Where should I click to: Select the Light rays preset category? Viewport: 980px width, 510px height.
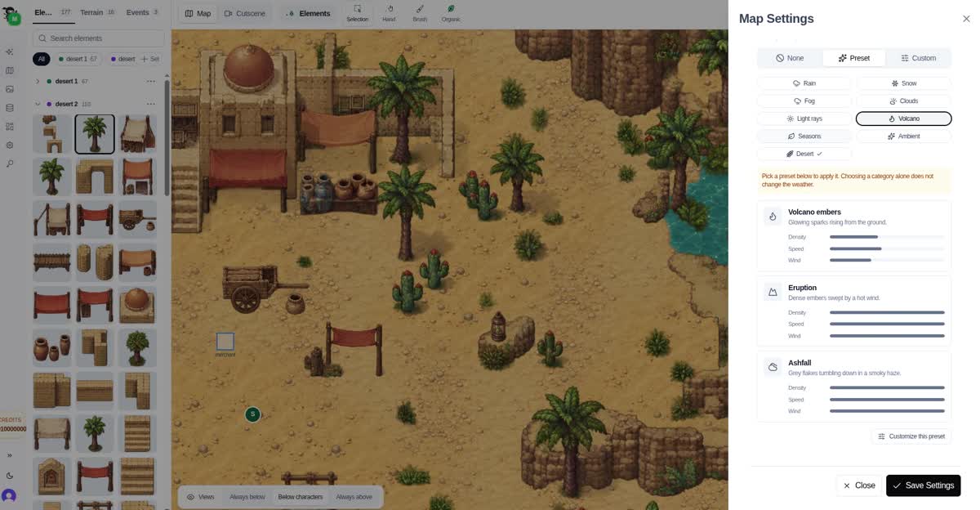pyautogui.click(x=804, y=119)
